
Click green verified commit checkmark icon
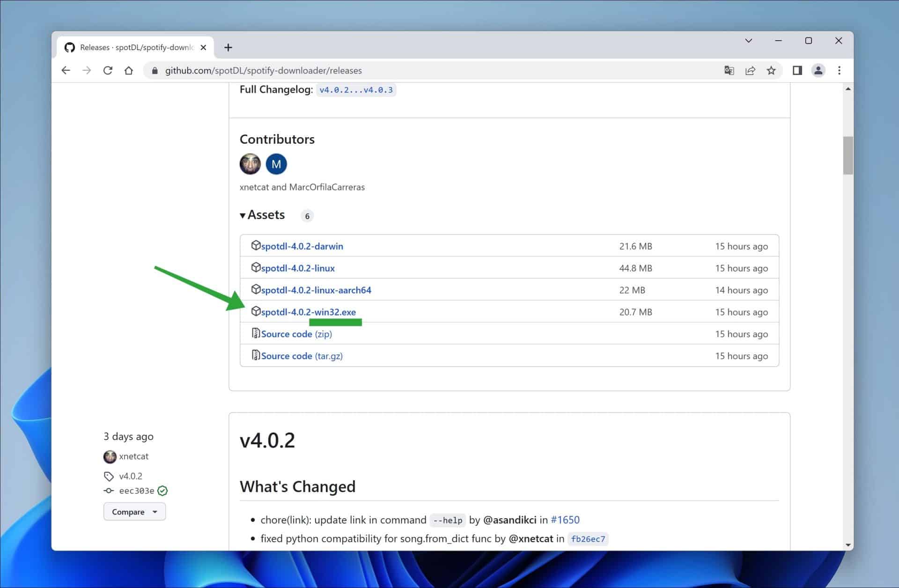(162, 491)
